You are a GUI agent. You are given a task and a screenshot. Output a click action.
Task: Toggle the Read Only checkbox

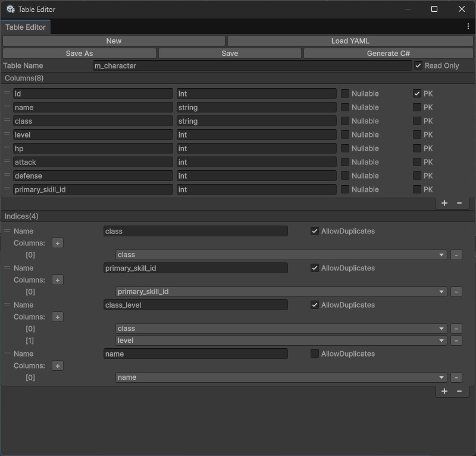point(418,65)
